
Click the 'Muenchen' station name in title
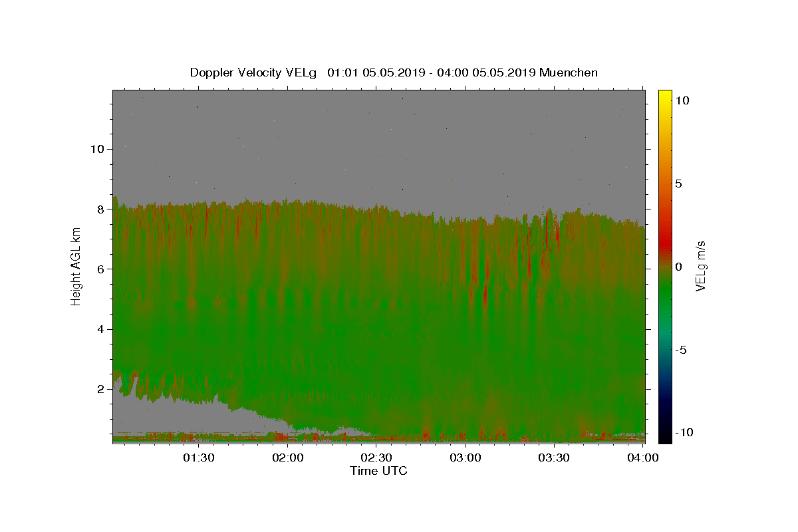569,72
